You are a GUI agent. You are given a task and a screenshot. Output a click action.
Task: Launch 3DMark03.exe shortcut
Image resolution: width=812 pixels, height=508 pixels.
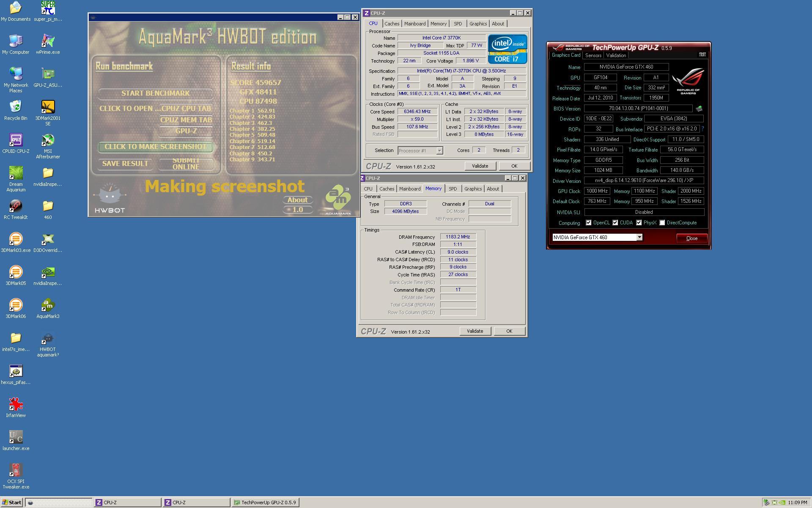point(16,243)
